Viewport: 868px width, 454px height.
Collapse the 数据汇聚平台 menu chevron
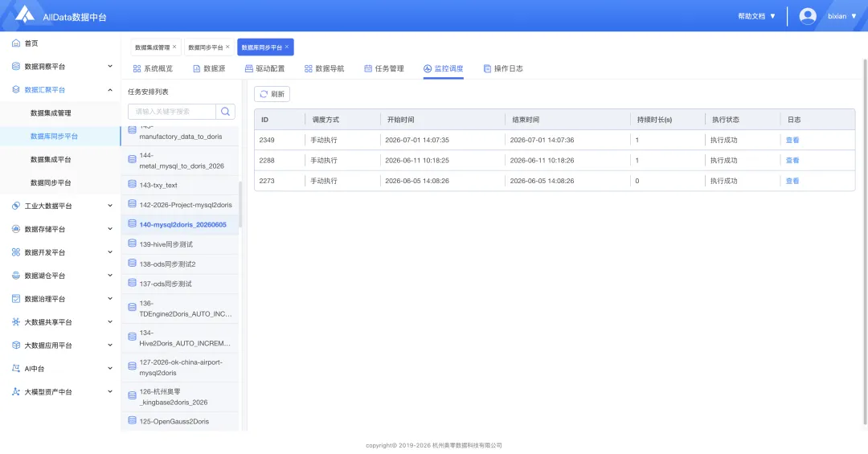[x=109, y=90]
